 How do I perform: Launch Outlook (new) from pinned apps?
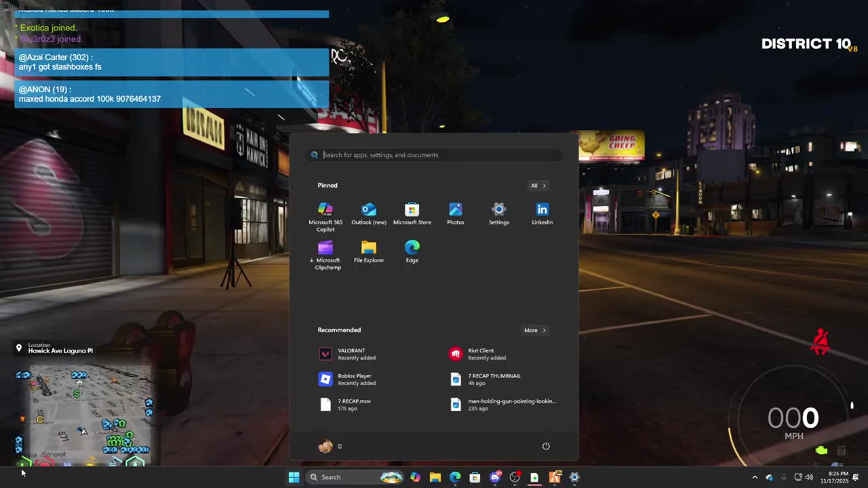(369, 213)
